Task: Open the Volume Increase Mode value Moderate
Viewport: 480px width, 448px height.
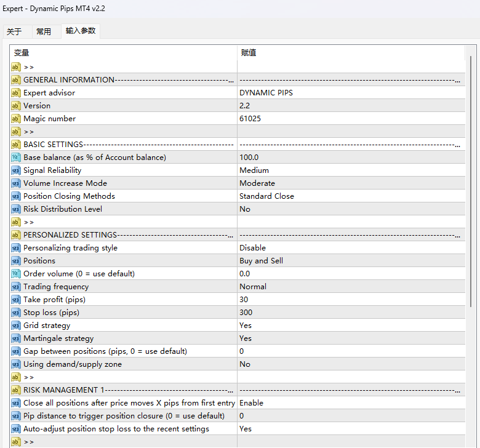Action: tap(257, 183)
